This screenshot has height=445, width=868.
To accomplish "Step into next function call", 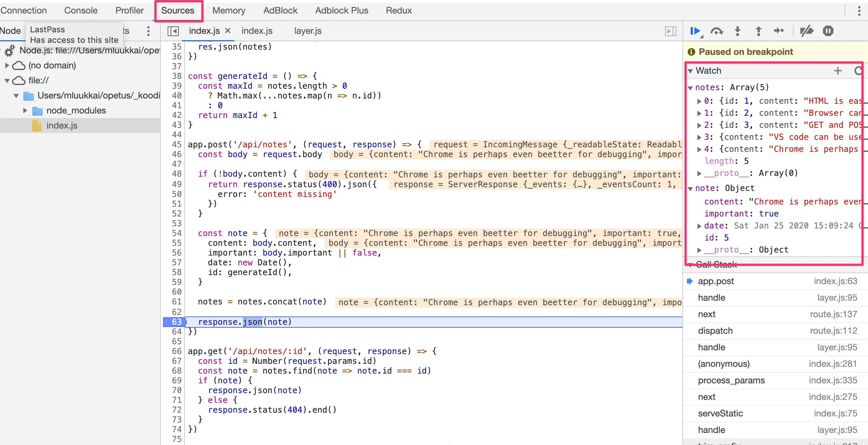I will (738, 31).
